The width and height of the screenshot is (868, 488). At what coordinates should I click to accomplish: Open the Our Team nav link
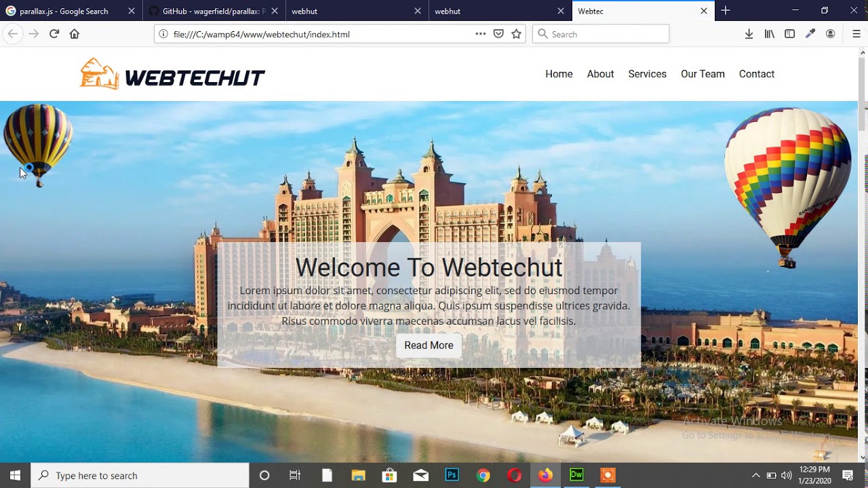(703, 74)
